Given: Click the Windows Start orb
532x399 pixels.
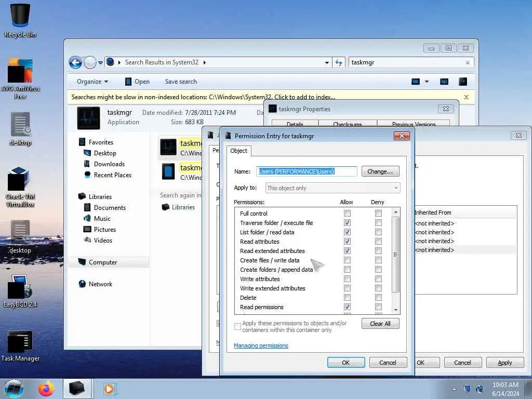Looking at the screenshot, I should (x=14, y=389).
